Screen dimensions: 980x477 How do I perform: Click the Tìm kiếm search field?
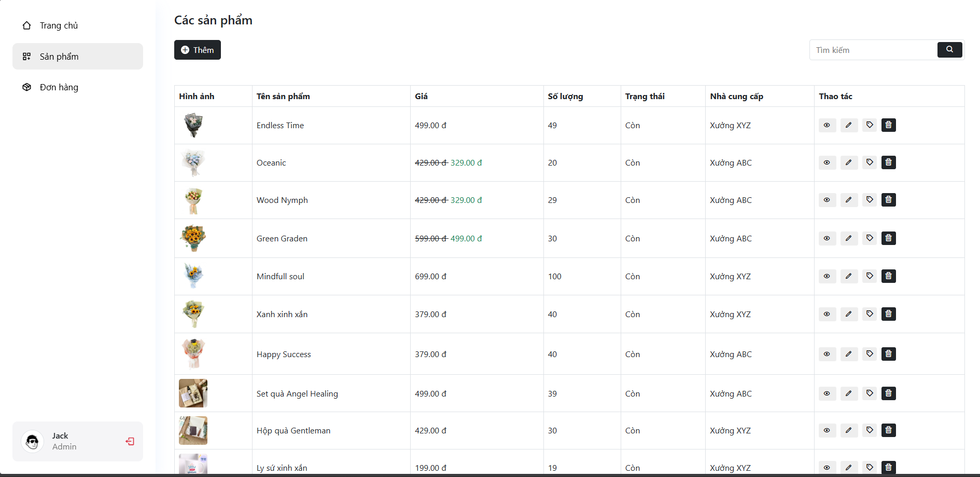point(874,50)
